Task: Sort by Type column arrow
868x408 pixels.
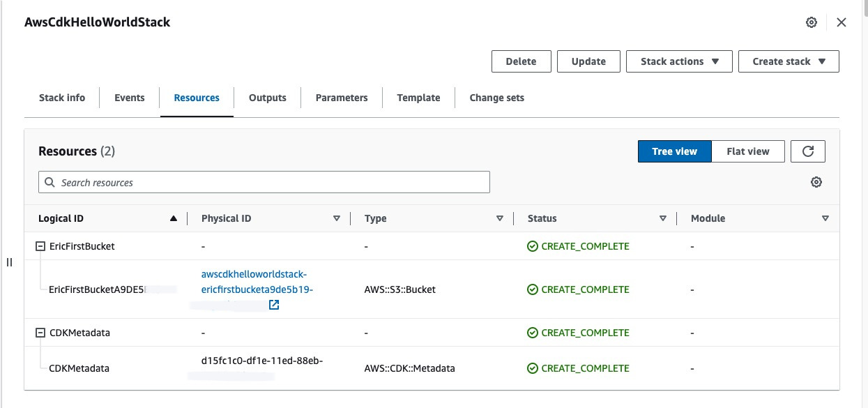Action: coord(500,218)
